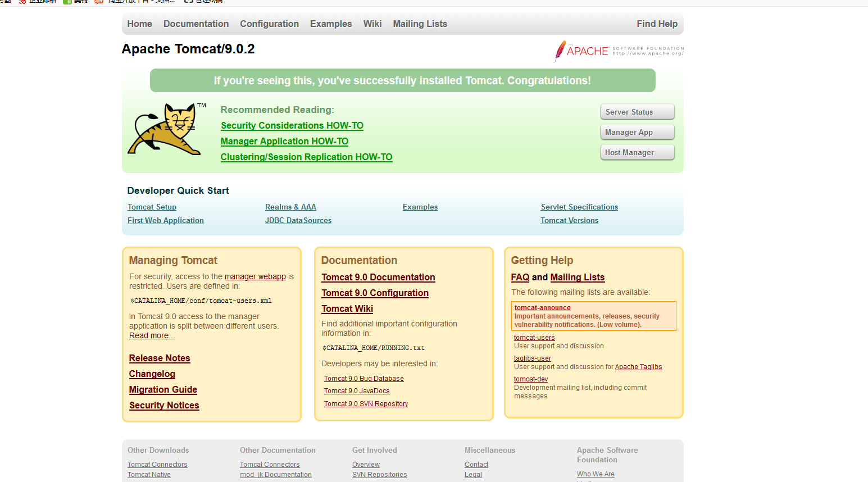Screen dimensions: 868x482
Task: Open the Tomcat Setup link
Action: point(152,207)
